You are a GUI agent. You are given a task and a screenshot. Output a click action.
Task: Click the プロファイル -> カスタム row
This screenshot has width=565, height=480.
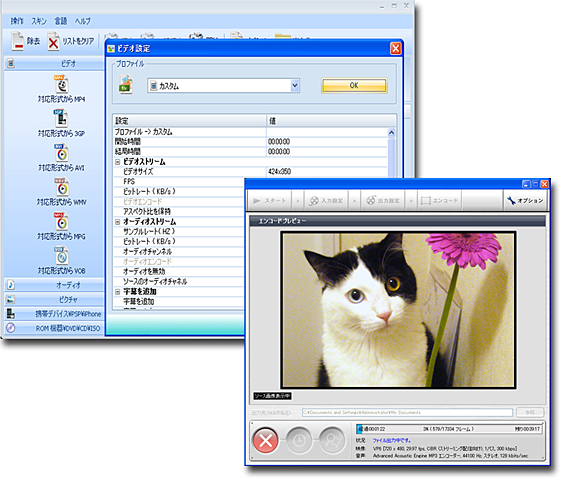[x=251, y=132]
